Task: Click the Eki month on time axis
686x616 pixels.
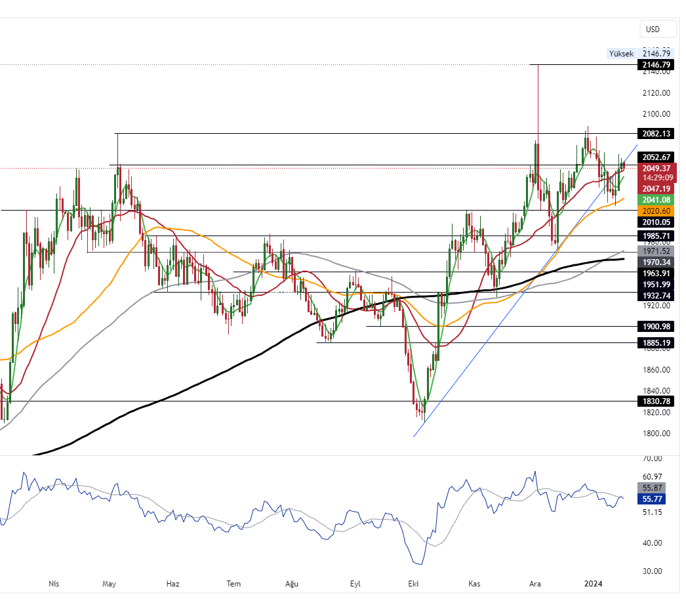Action: click(x=413, y=583)
